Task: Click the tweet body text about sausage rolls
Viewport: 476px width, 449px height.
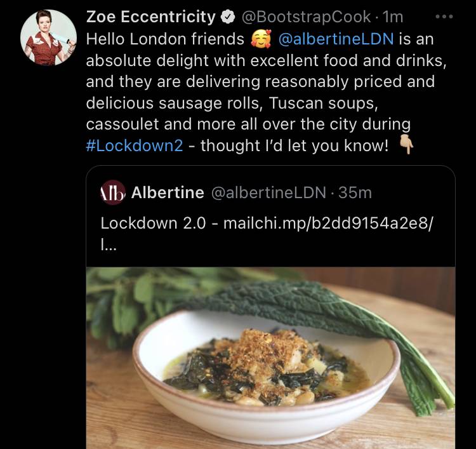Action: [266, 92]
